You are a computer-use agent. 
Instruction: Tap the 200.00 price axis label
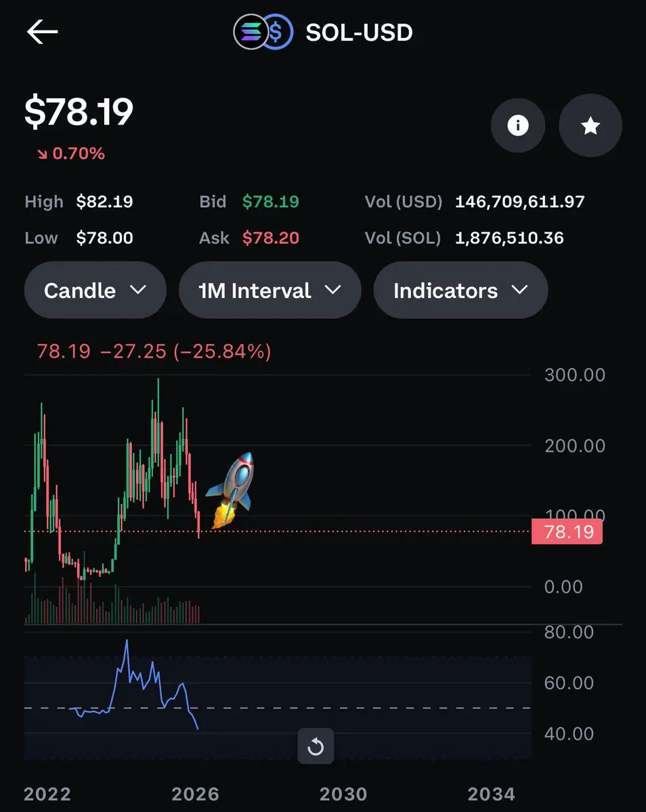(575, 446)
